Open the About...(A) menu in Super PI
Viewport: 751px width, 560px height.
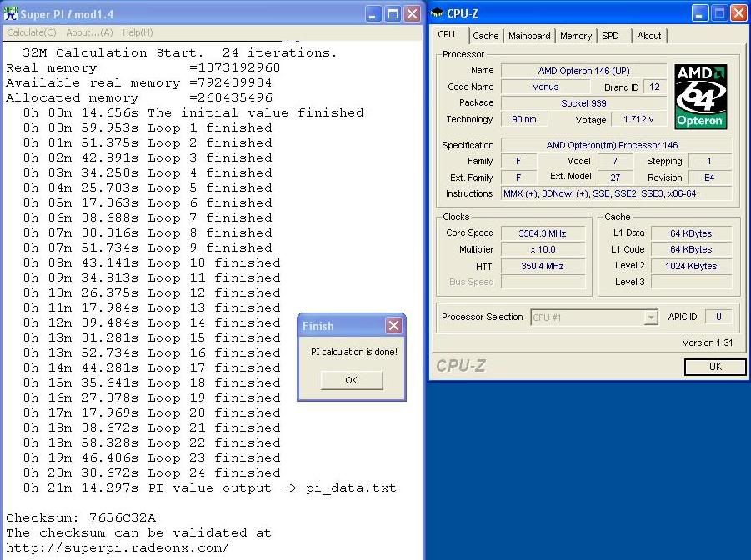pos(89,32)
